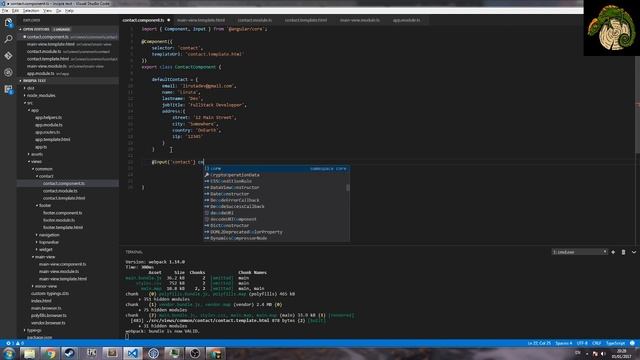Click the TypeScript language mode indicator
The width and height of the screenshot is (640, 360).
(x=616, y=343)
